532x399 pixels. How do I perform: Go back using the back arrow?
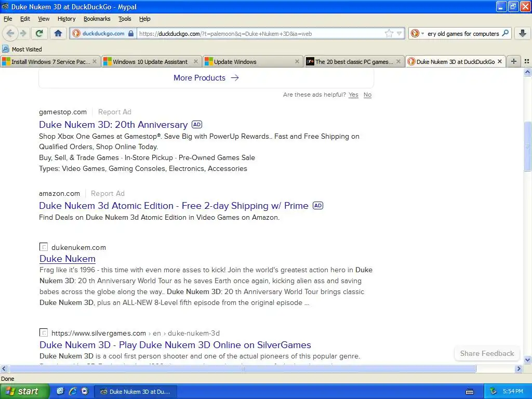[x=10, y=33]
